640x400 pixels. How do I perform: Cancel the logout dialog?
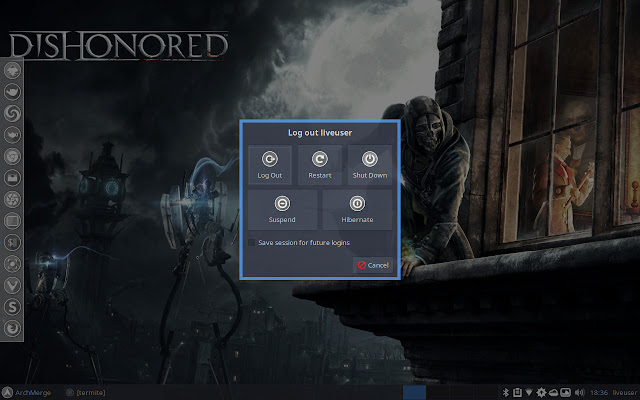[x=373, y=265]
